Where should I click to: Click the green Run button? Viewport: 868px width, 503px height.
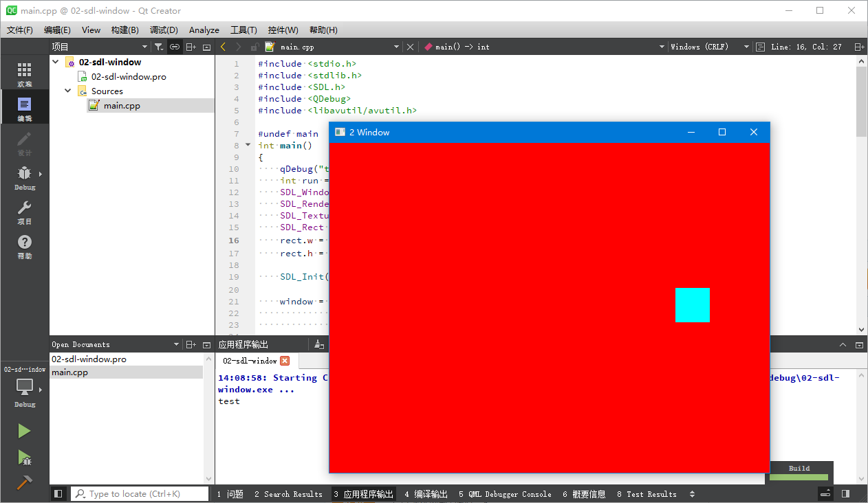[25, 431]
